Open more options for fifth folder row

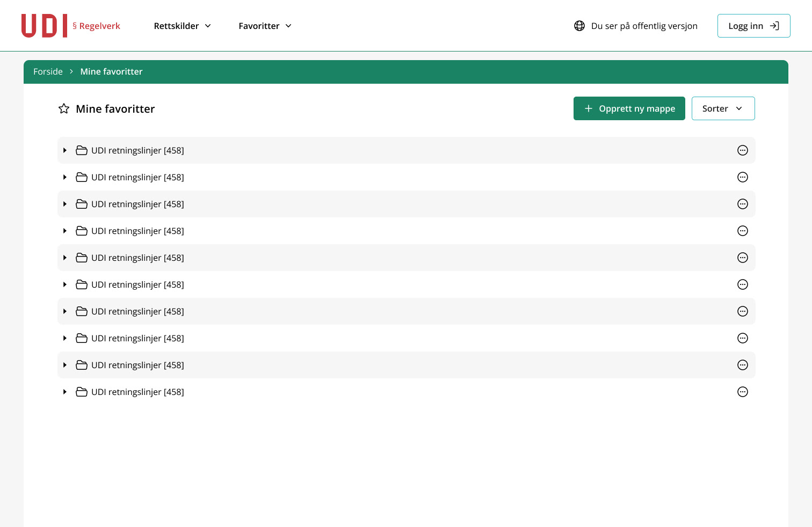click(743, 258)
